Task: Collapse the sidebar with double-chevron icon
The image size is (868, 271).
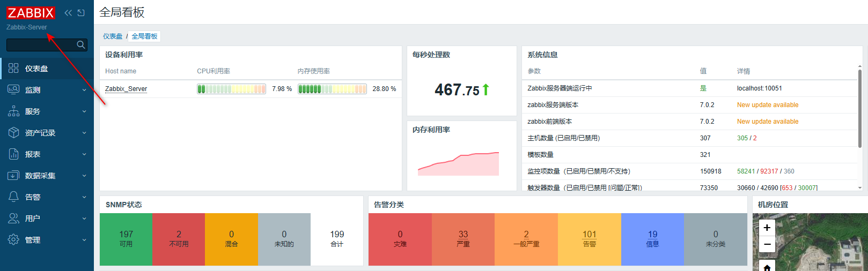Action: tap(68, 13)
